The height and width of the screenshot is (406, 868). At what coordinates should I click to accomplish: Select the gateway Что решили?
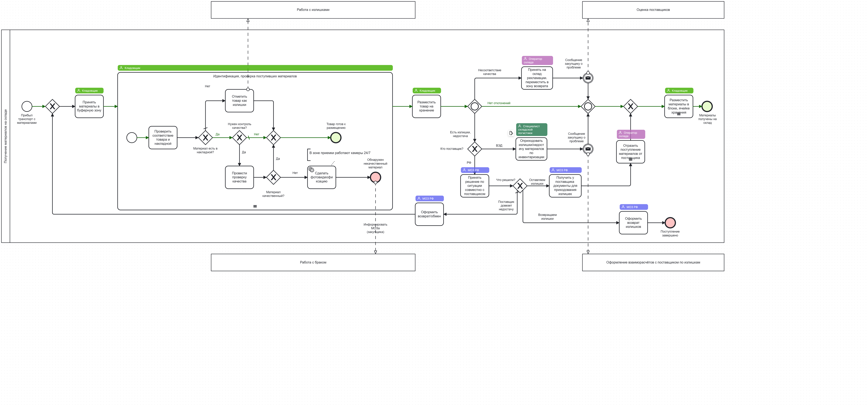pos(520,186)
